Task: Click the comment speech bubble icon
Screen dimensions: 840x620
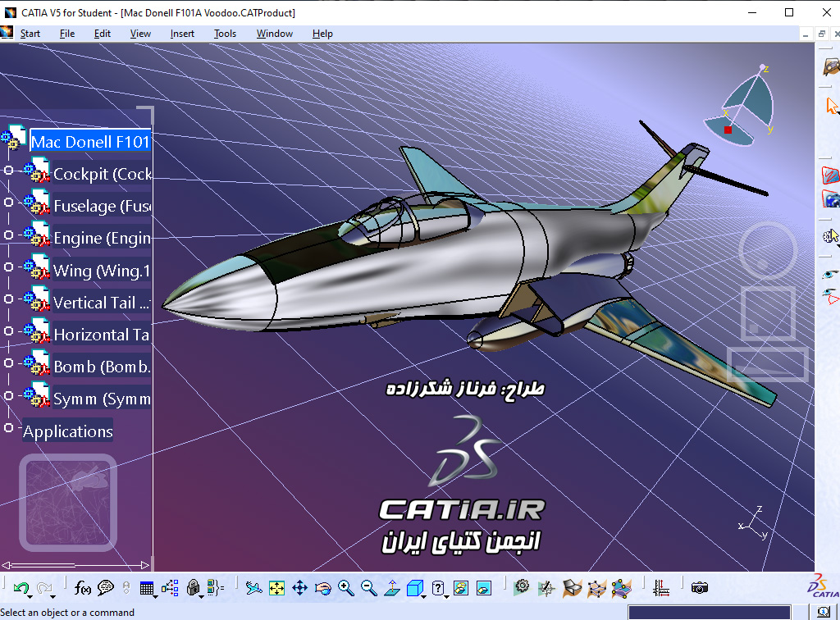Action: pyautogui.click(x=106, y=588)
